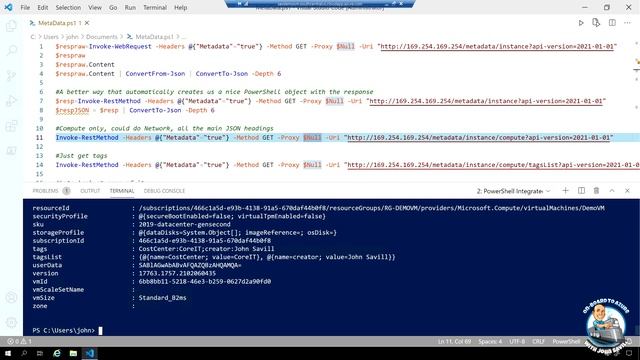Switch to the DEBUG CONSOLE tab
This screenshot has width=640, height=360.
click(164, 191)
